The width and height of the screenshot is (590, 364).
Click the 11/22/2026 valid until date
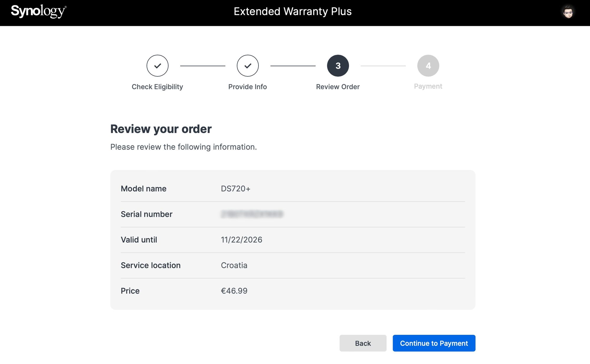(242, 240)
